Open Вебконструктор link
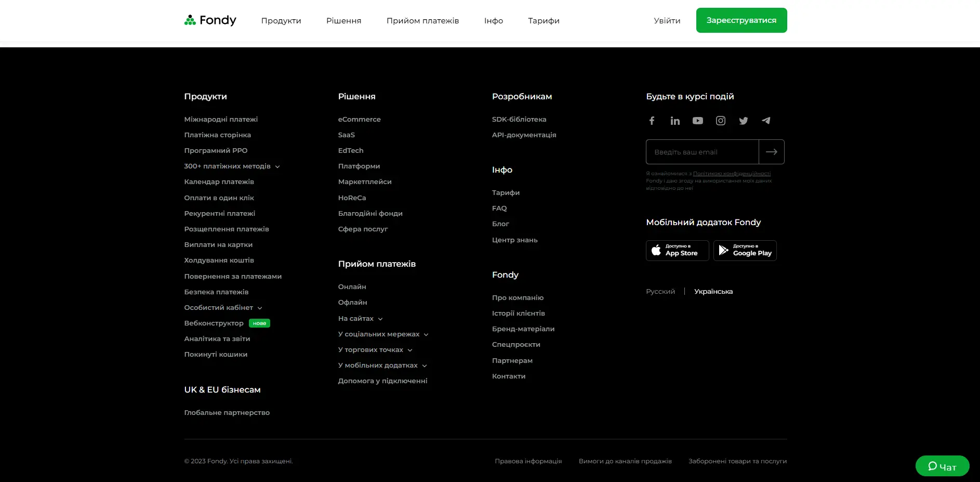The width and height of the screenshot is (980, 482). tap(214, 323)
